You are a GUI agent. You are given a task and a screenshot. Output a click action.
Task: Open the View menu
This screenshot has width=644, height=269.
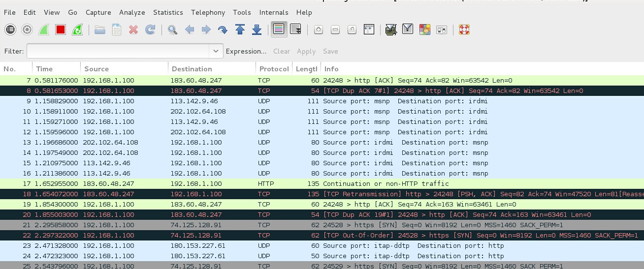[52, 12]
